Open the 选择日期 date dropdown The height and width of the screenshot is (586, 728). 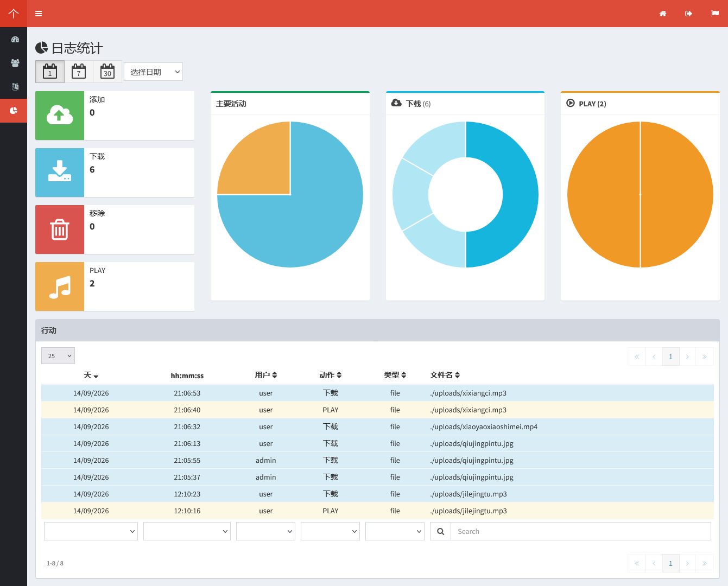pyautogui.click(x=154, y=72)
